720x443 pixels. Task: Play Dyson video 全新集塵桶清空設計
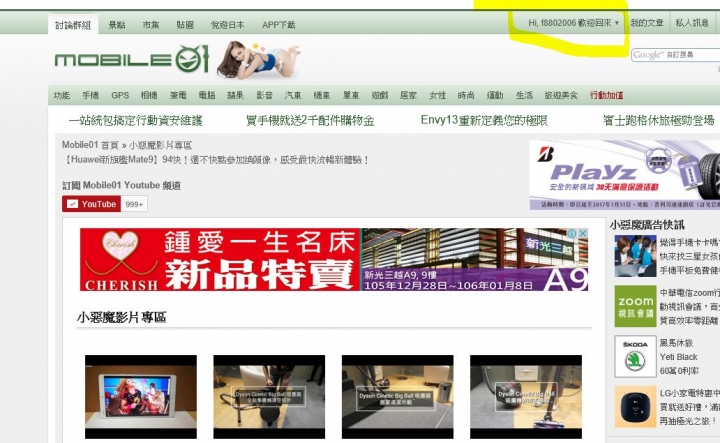point(269,397)
